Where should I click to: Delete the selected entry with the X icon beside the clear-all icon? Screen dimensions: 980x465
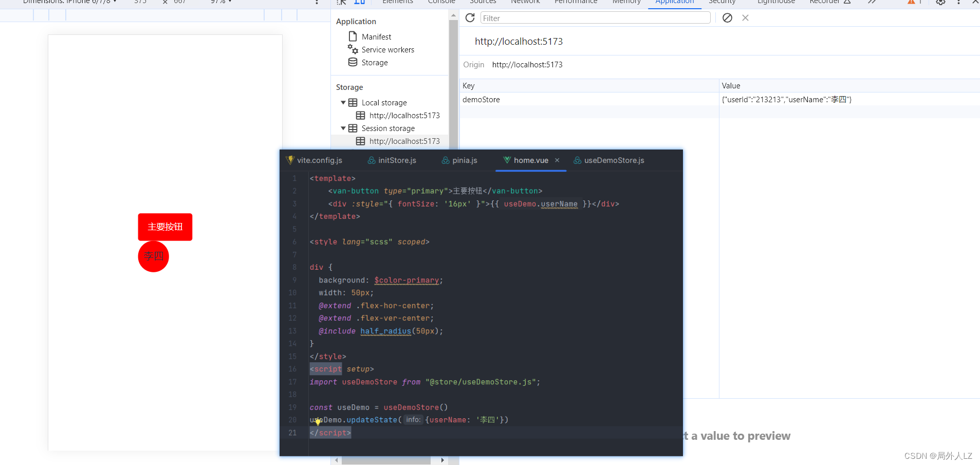pos(745,18)
